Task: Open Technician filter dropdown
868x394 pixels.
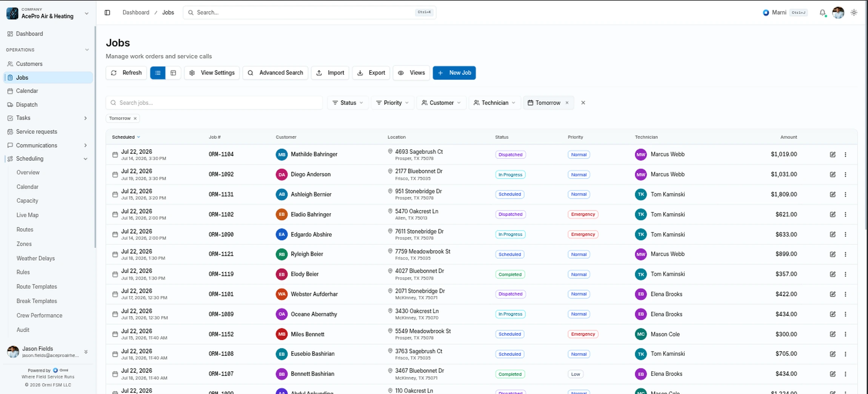Action: point(494,103)
